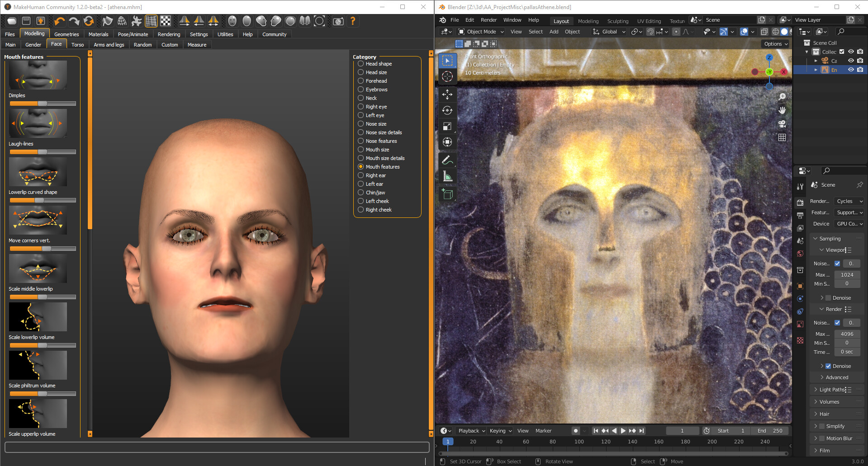Click Blender viewport pan hand icon
The width and height of the screenshot is (868, 466).
(782, 110)
